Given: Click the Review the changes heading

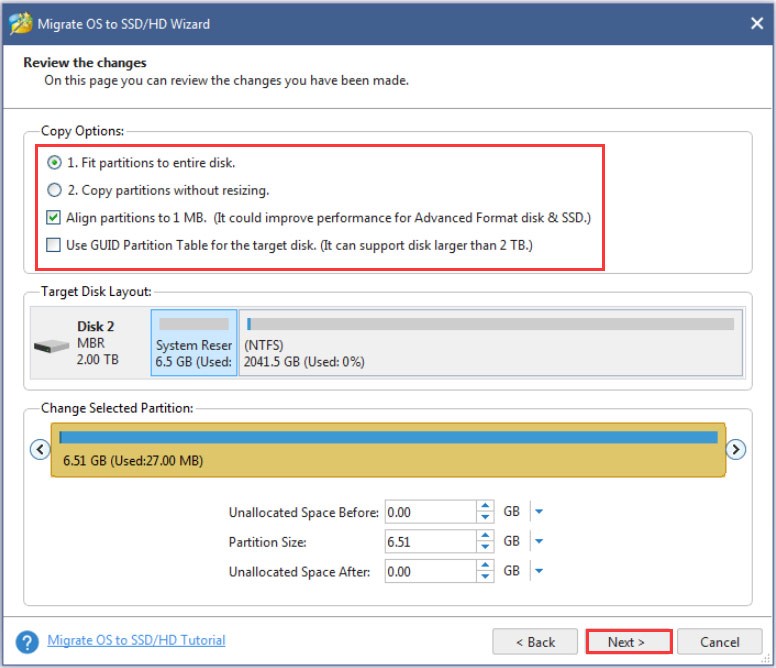Looking at the screenshot, I should (85, 62).
